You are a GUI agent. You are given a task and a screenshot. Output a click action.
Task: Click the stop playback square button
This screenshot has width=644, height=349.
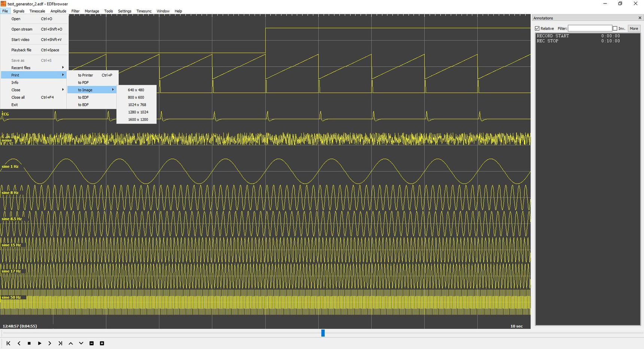pos(29,343)
